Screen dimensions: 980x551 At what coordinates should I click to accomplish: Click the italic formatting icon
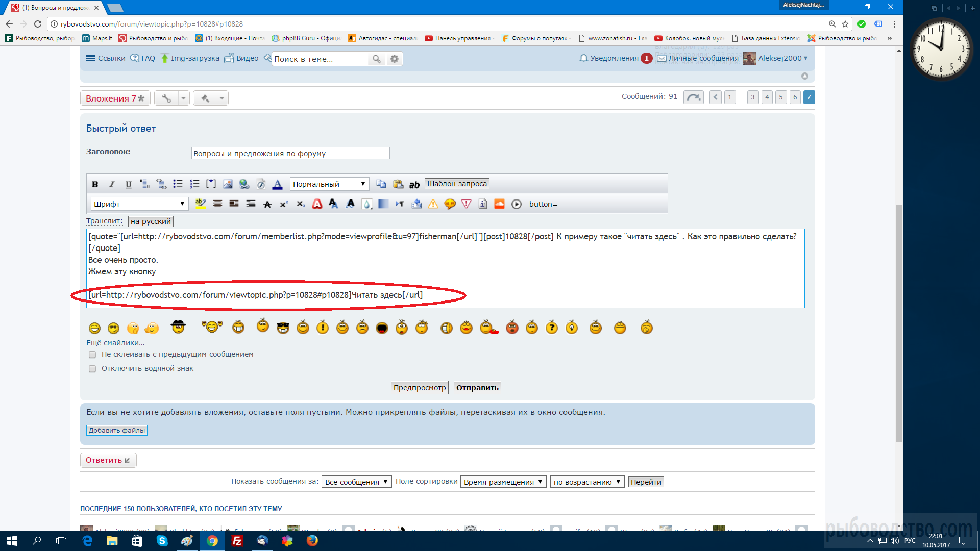tap(112, 184)
